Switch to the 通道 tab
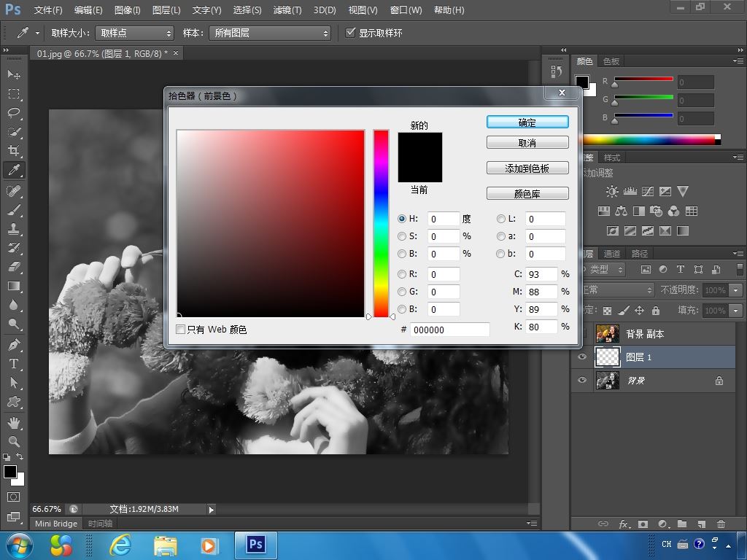The image size is (747, 560). click(612, 254)
